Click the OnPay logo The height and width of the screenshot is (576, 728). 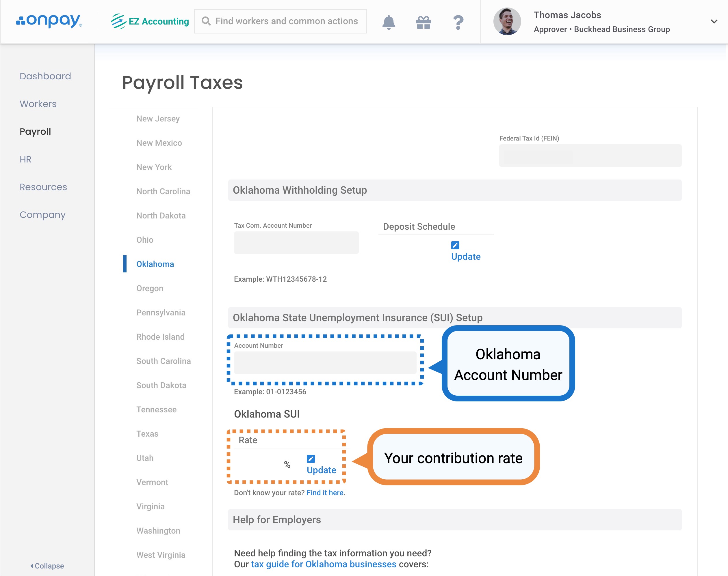pyautogui.click(x=49, y=21)
